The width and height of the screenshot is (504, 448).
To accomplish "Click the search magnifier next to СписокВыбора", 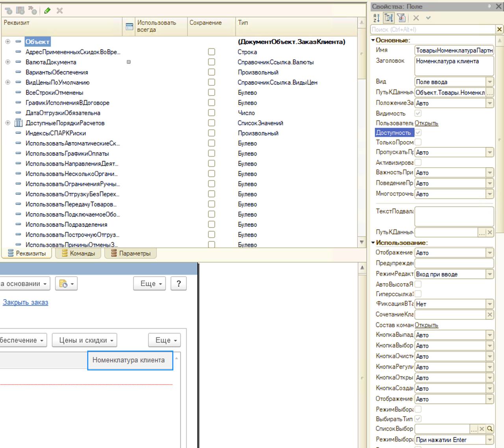I will click(490, 429).
